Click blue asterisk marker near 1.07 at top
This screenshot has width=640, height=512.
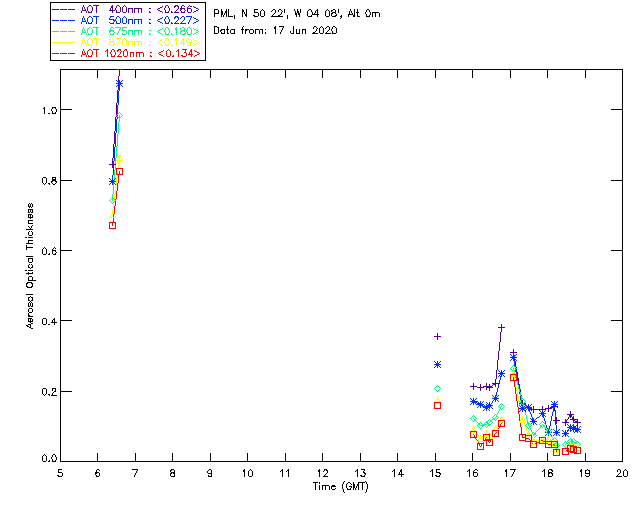pyautogui.click(x=119, y=84)
